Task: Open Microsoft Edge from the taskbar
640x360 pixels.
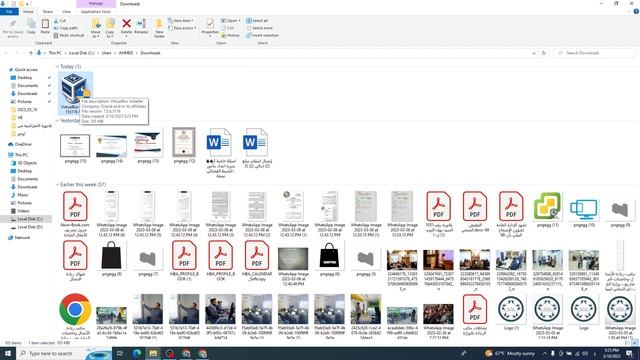Action: click(x=136, y=353)
